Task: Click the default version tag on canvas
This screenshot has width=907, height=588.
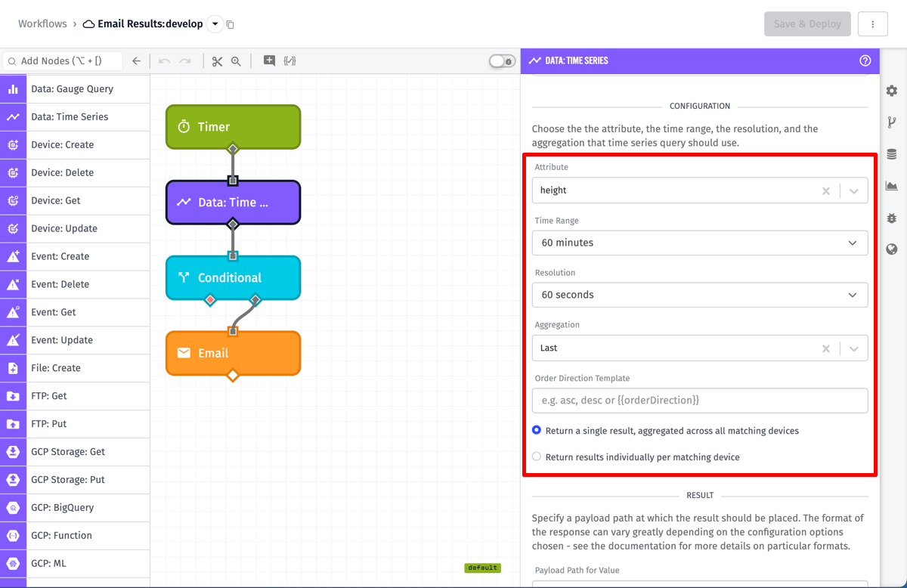Action: 482,568
